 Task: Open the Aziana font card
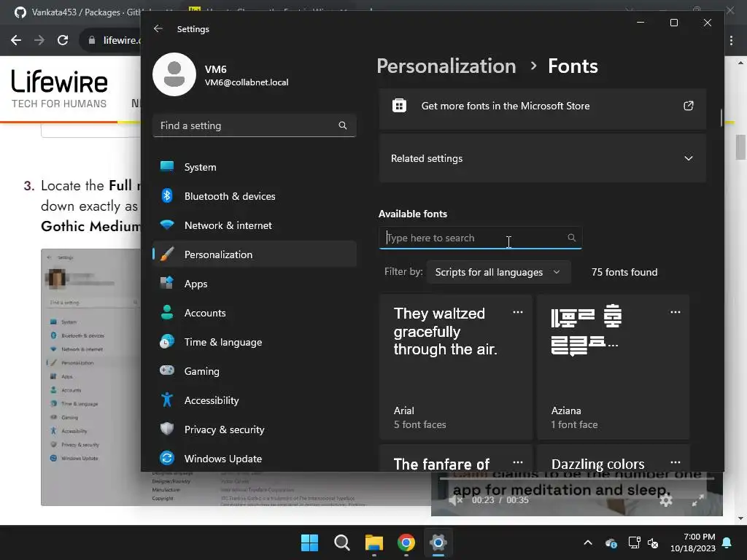tap(614, 367)
